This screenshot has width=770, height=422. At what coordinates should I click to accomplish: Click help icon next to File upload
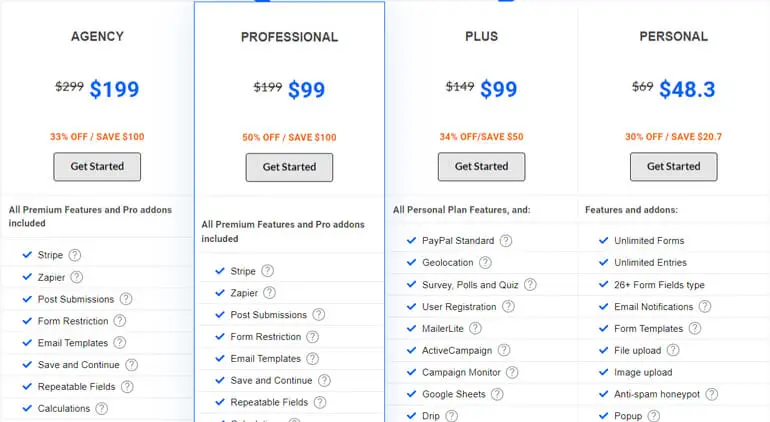pyautogui.click(x=673, y=350)
